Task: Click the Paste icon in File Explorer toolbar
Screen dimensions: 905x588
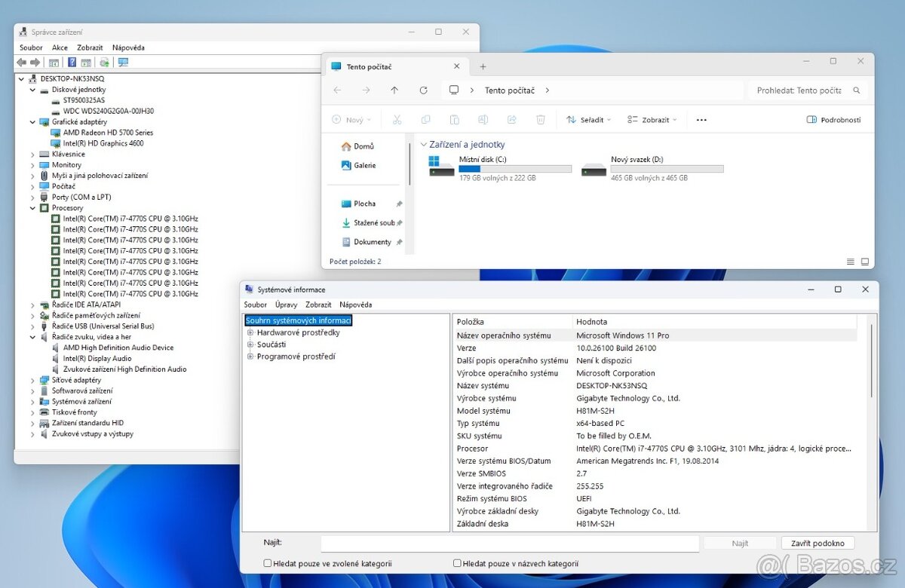Action: coord(455,119)
